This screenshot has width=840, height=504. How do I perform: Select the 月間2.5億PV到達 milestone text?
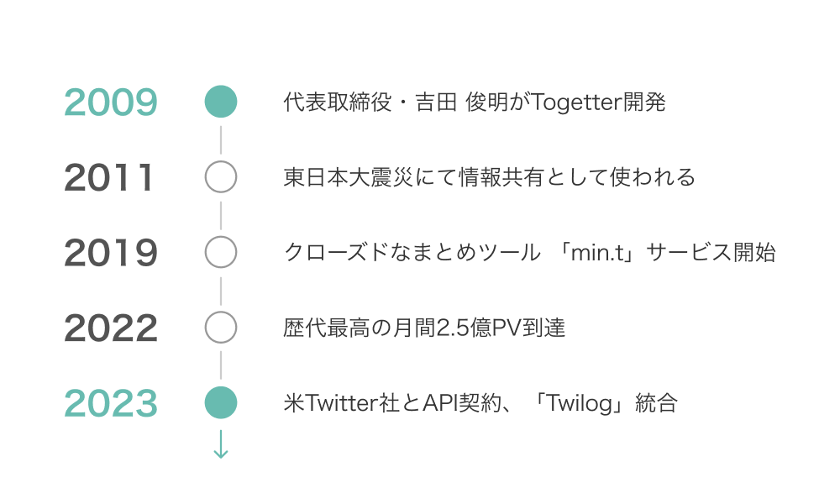[x=424, y=328]
